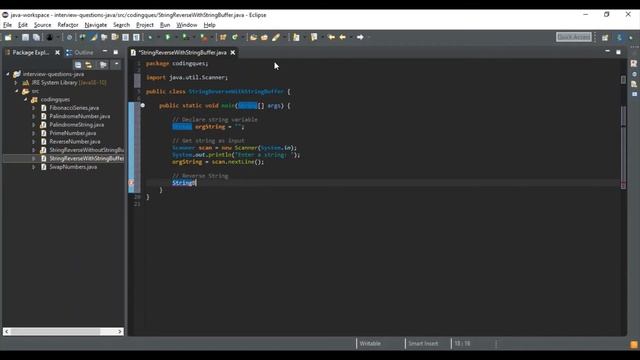The image size is (640, 360).
Task: Open the Package Explorer View Menu dropdown
Action: 116,64
